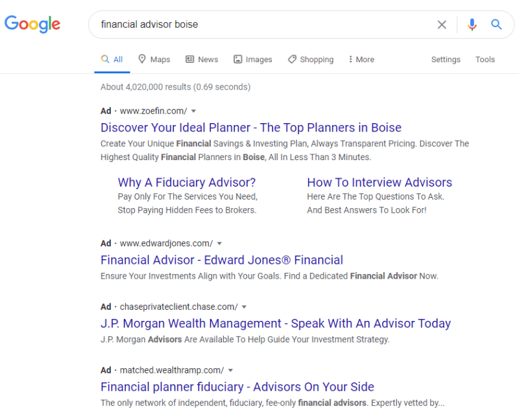Expand chaseprivateclient ad dropdown arrow
This screenshot has height=420, width=519.
coord(244,307)
